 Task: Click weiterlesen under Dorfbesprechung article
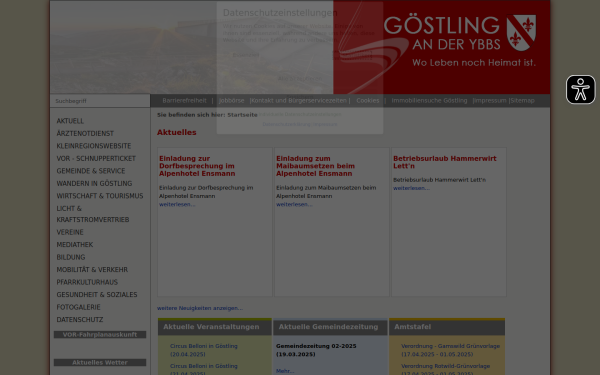pyautogui.click(x=177, y=204)
